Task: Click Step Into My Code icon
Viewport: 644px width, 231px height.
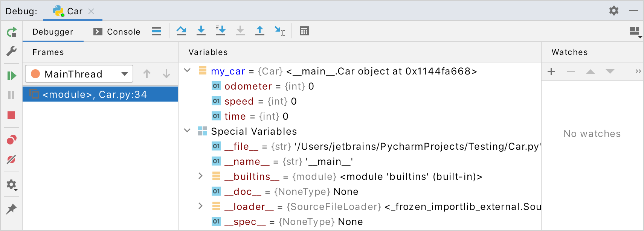Action: click(221, 31)
